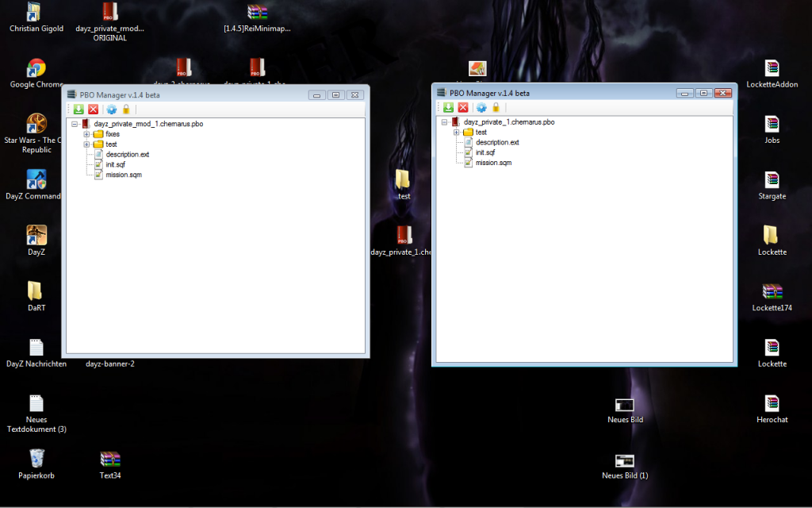Select dayz_private_rmod... ORIGINAL PBO file icon
Image resolution: width=812 pixels, height=508 pixels.
coord(109,21)
